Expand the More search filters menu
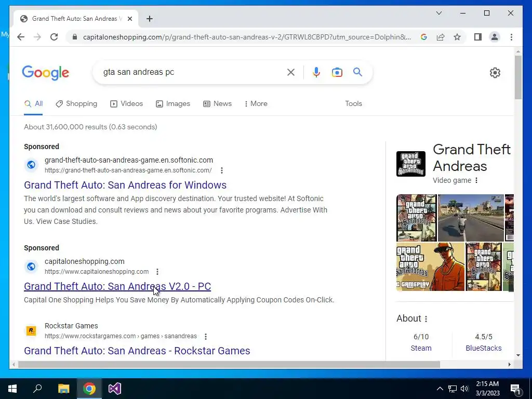 click(256, 103)
